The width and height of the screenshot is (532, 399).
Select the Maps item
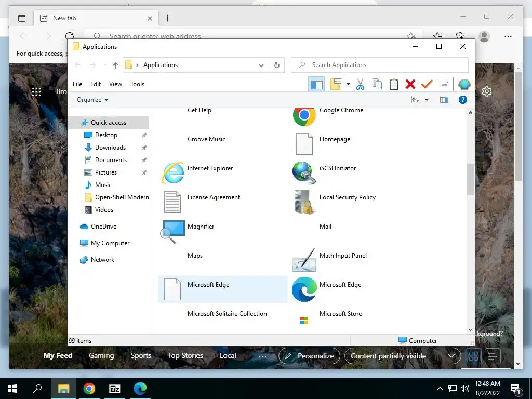click(x=195, y=256)
